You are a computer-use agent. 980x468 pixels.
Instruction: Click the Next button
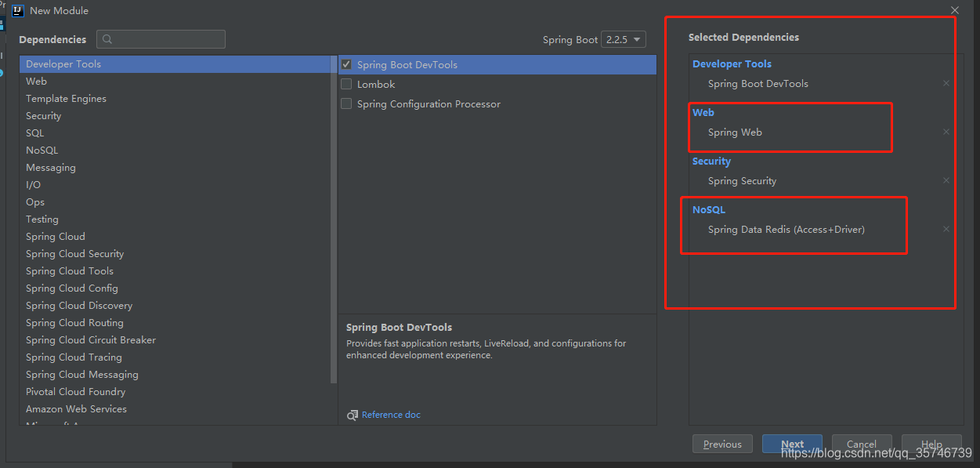click(x=792, y=444)
